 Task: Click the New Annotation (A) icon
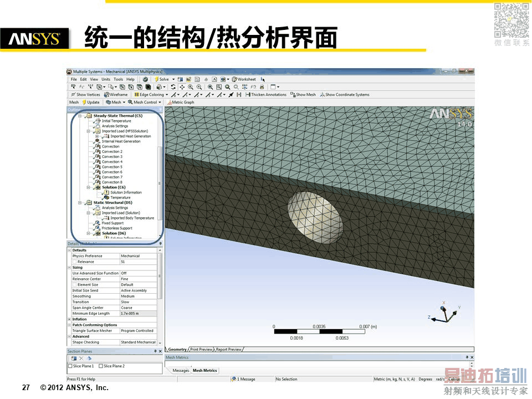[214, 79]
